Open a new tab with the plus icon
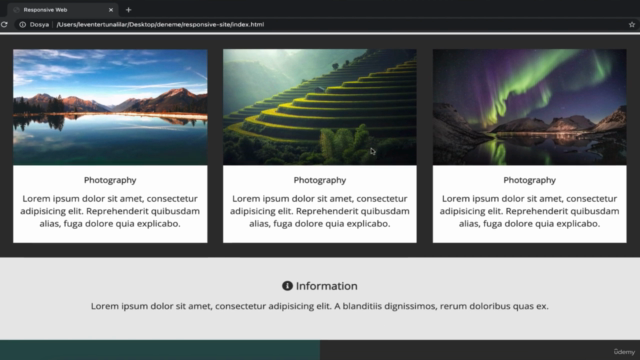This screenshot has height=360, width=640. (x=129, y=10)
